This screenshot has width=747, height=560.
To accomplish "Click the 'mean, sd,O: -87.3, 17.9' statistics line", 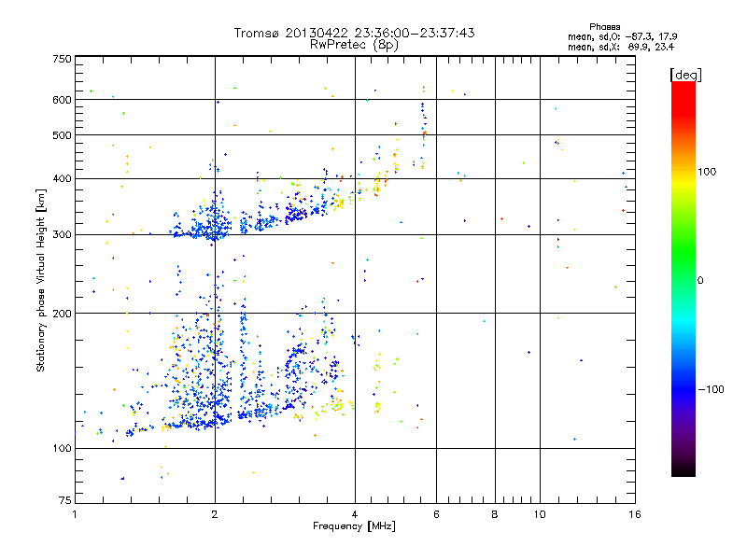I will coord(622,36).
